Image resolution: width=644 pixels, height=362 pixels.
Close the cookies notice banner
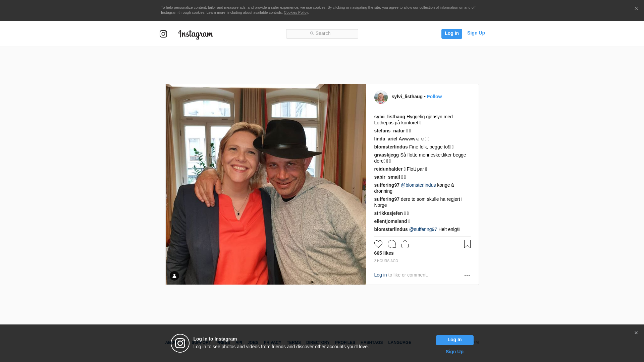coord(636,8)
